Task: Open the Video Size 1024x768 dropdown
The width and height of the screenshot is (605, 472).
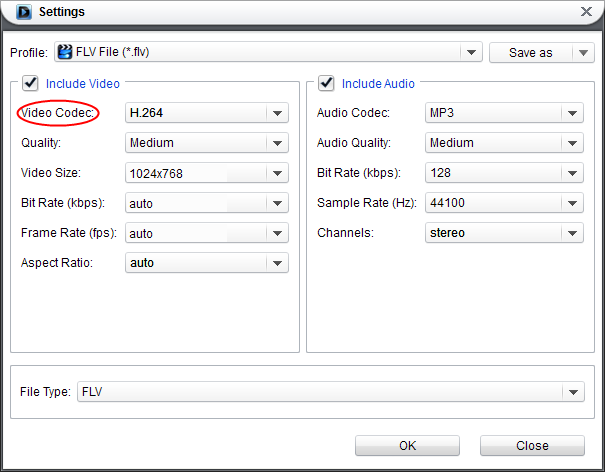Action: 207,173
